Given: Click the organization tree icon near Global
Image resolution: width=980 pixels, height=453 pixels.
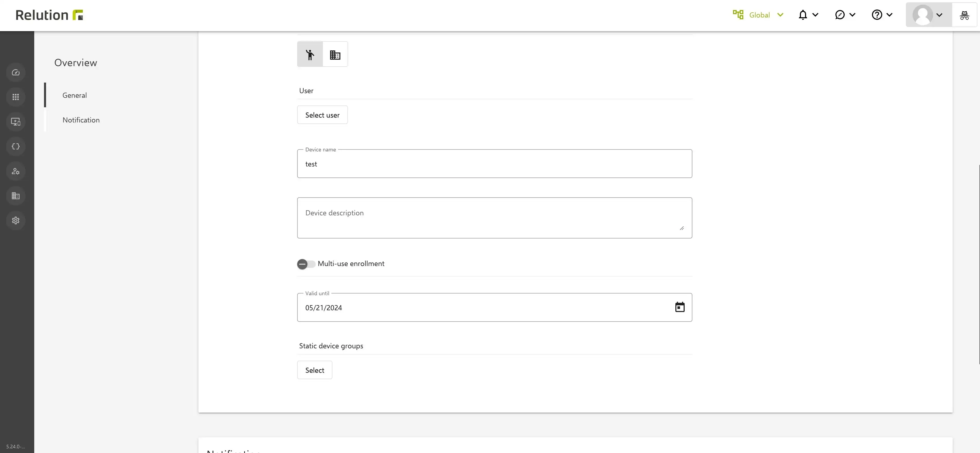Looking at the screenshot, I should click(x=738, y=14).
